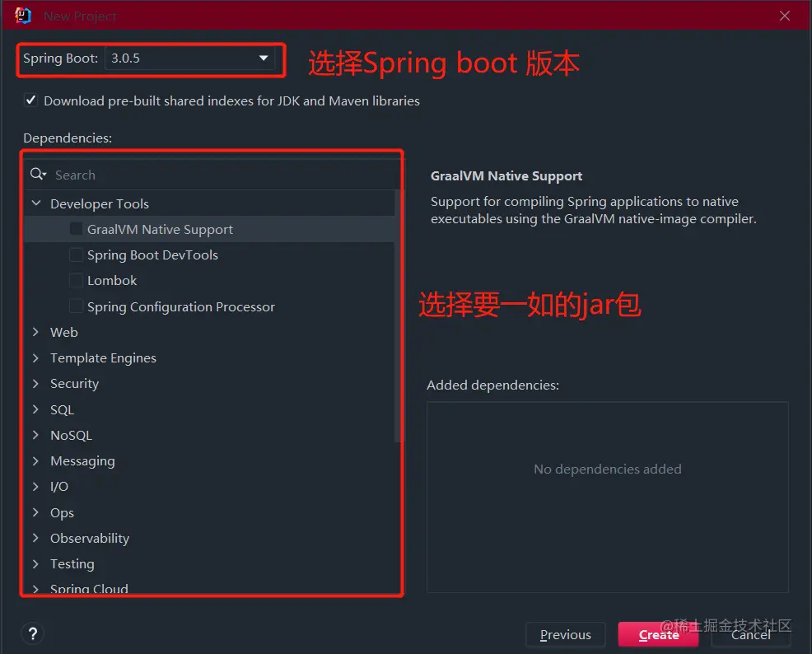Click the Testing label
The image size is (812, 654).
72,564
